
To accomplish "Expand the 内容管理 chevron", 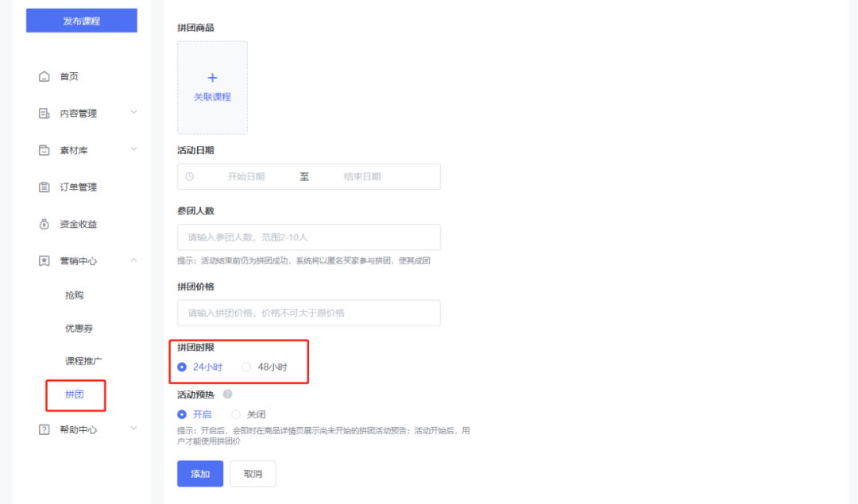I will point(133,112).
